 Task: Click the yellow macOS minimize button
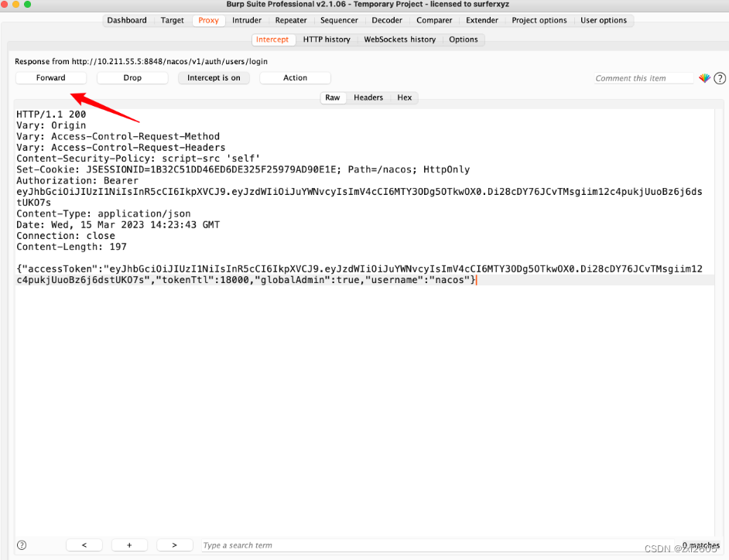15,4
